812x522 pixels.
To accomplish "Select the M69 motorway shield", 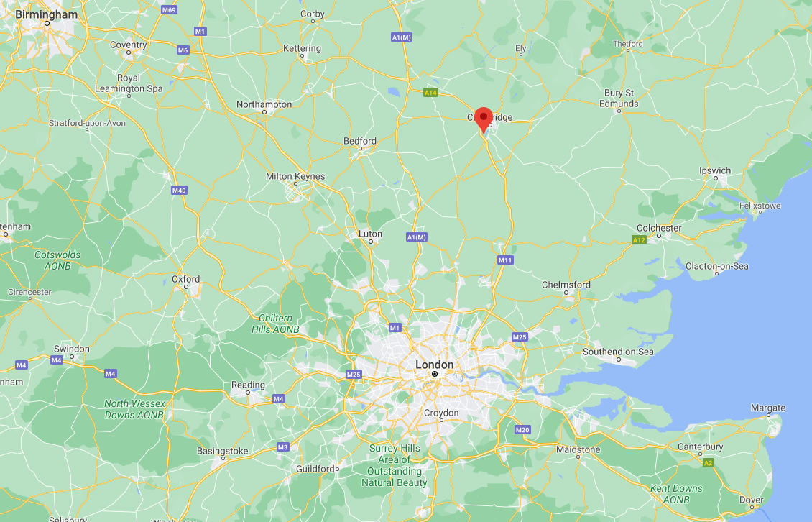I will (x=169, y=10).
